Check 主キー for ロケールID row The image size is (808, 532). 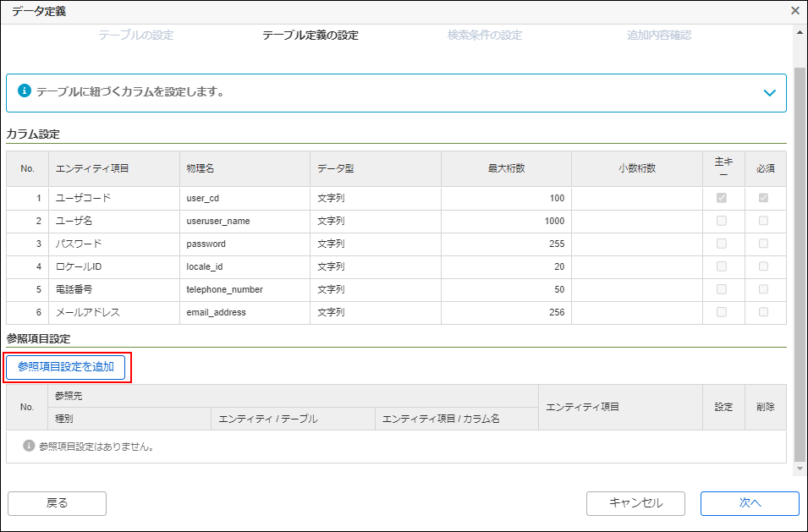[722, 266]
